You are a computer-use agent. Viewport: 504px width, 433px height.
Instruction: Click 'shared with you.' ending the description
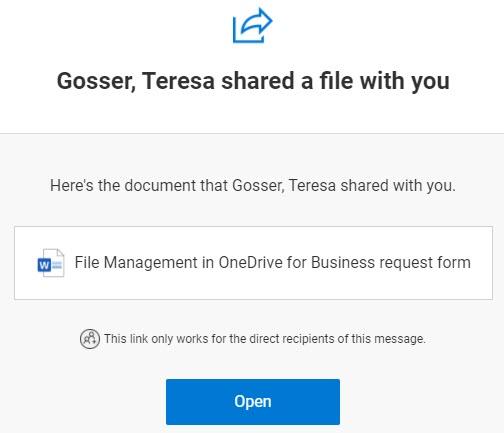pos(398,185)
